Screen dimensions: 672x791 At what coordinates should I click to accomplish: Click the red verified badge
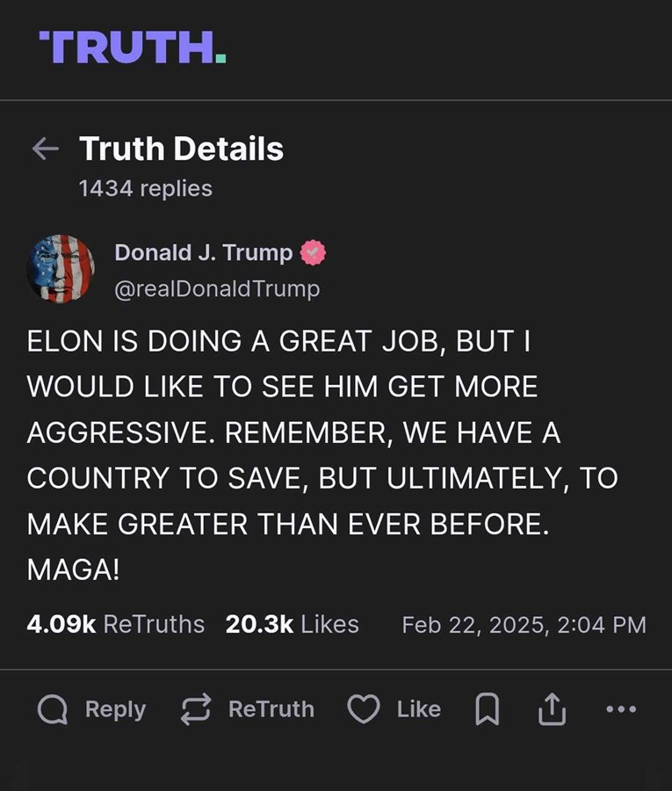point(313,253)
